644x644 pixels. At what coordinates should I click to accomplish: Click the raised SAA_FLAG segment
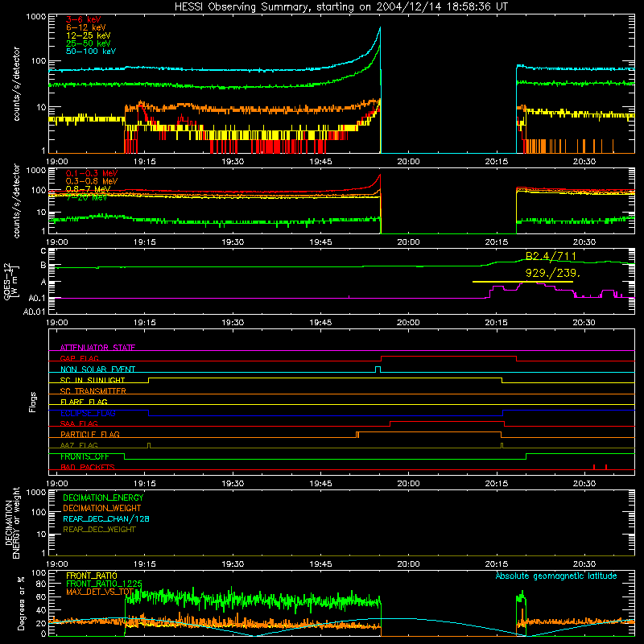tap(447, 421)
